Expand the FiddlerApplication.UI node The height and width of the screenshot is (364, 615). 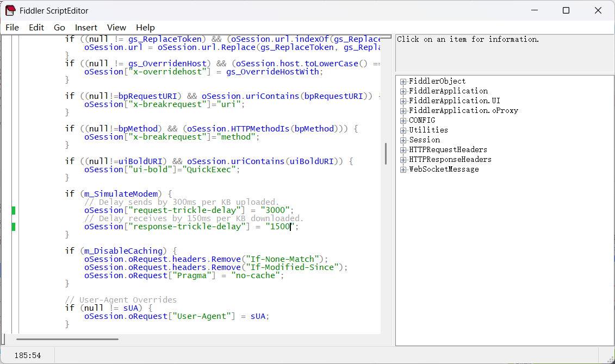point(403,101)
